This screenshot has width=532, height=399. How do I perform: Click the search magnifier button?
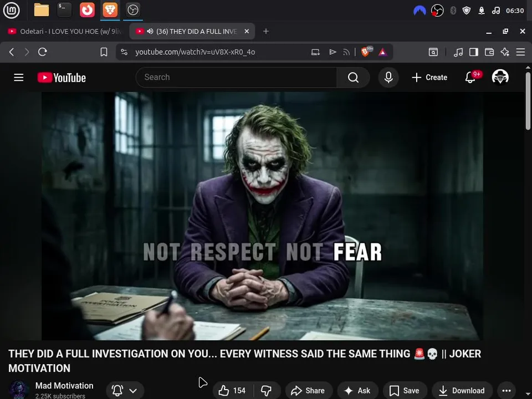tap(353, 78)
